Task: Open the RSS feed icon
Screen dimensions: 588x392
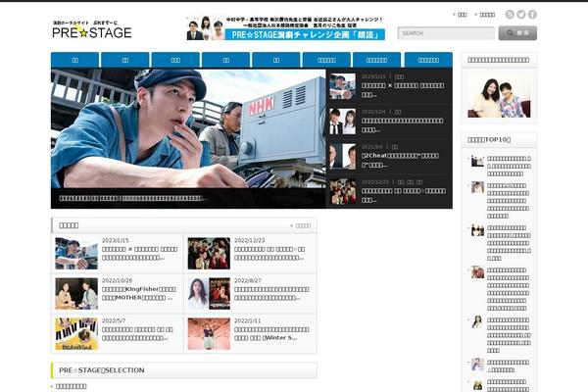Action: (x=510, y=15)
